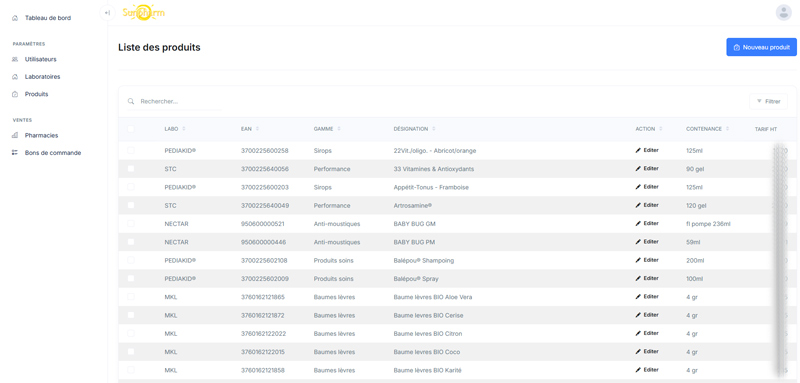Click Editer for Baume lèvres BIO Karité

pos(647,370)
